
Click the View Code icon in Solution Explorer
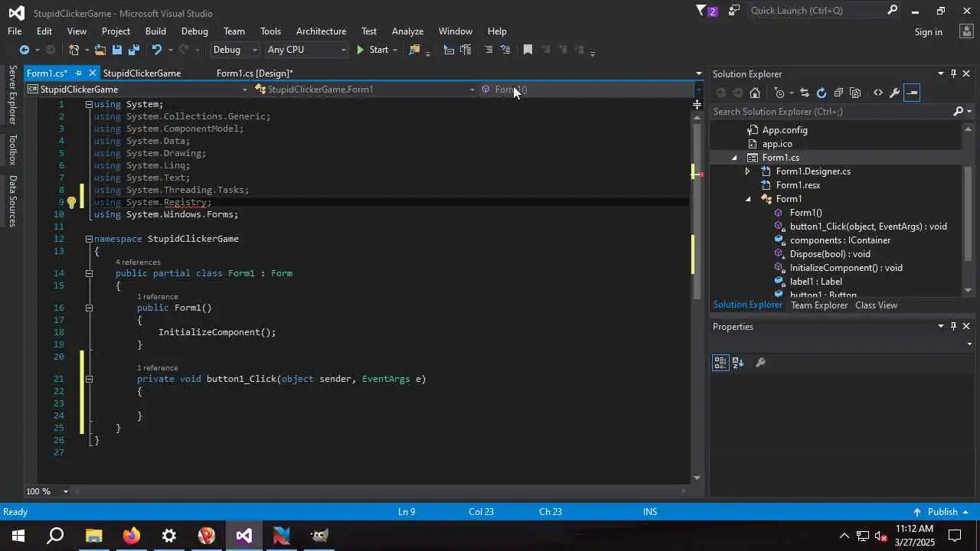click(x=878, y=93)
